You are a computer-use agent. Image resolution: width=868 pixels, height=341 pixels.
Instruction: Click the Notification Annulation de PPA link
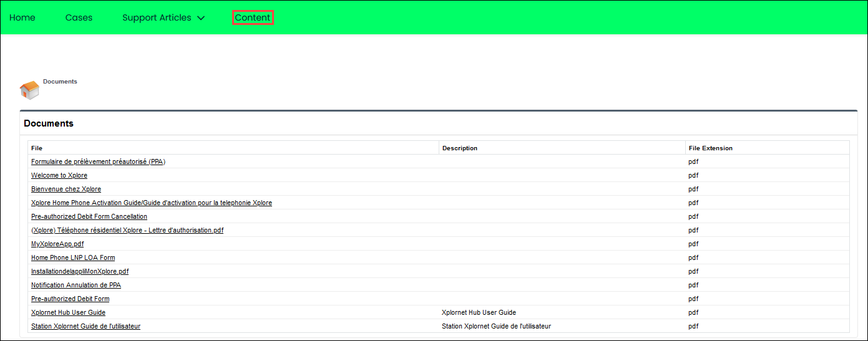click(x=76, y=285)
